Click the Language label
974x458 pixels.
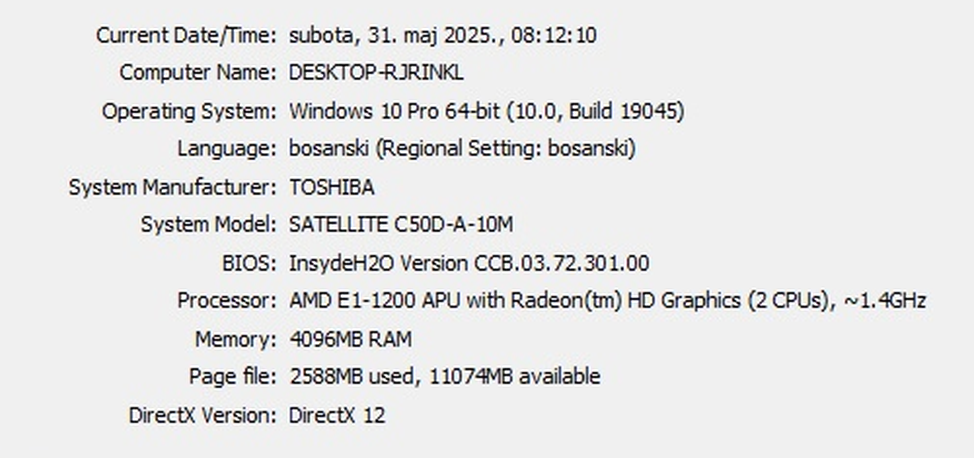[x=227, y=149]
